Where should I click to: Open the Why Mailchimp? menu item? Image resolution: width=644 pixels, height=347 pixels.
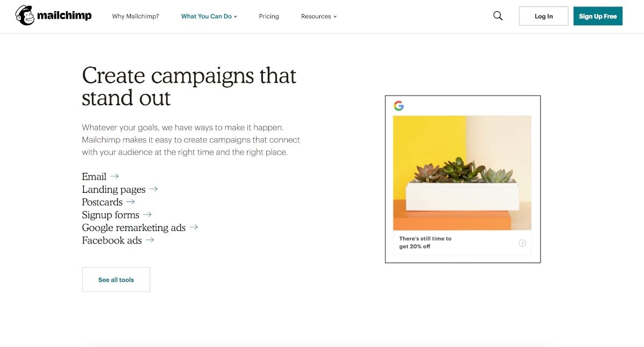[135, 17]
